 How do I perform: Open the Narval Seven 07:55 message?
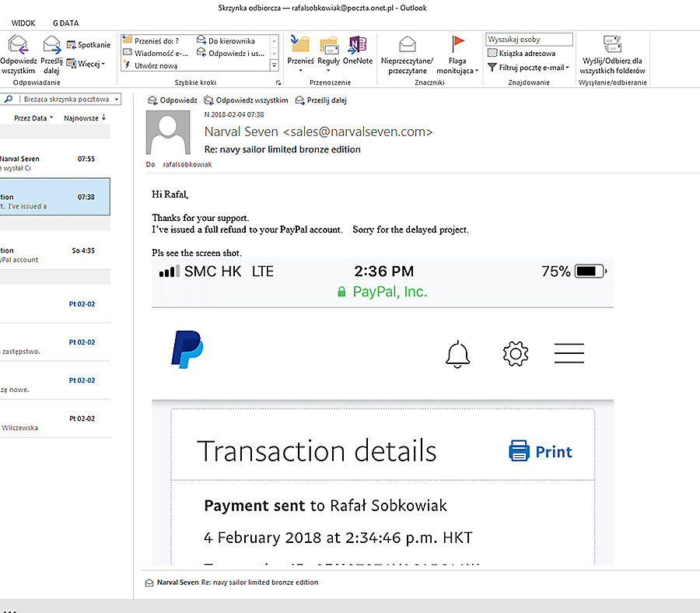[x=55, y=163]
